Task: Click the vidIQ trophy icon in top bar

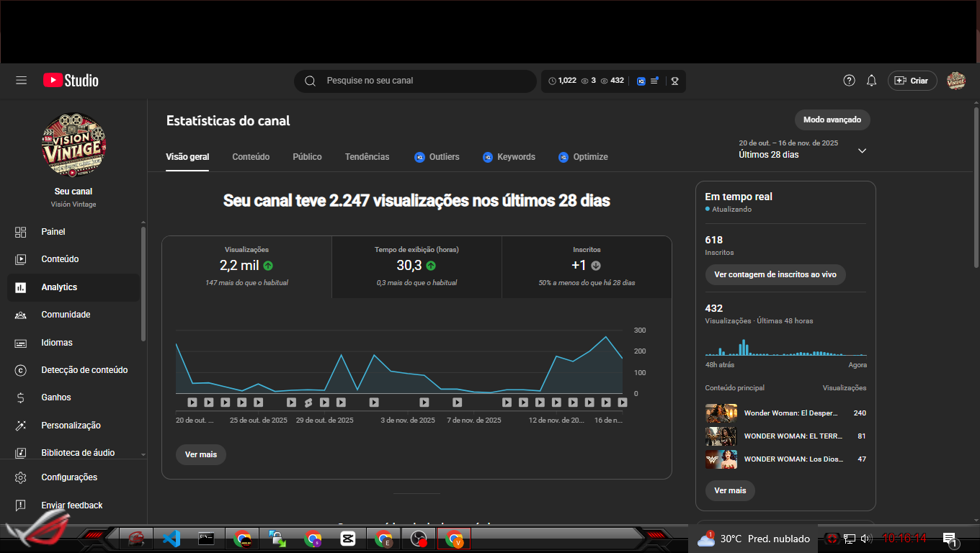Action: click(674, 81)
